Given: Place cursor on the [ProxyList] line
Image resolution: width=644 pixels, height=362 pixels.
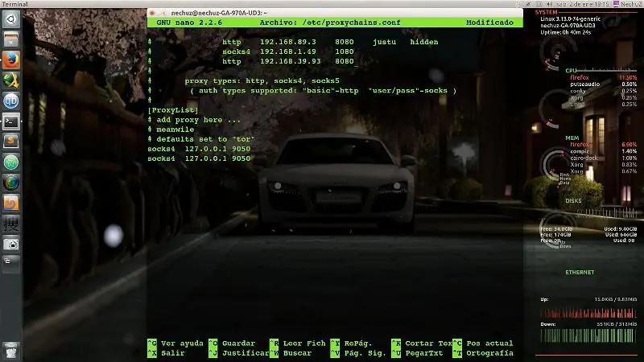Looking at the screenshot, I should pos(173,110).
